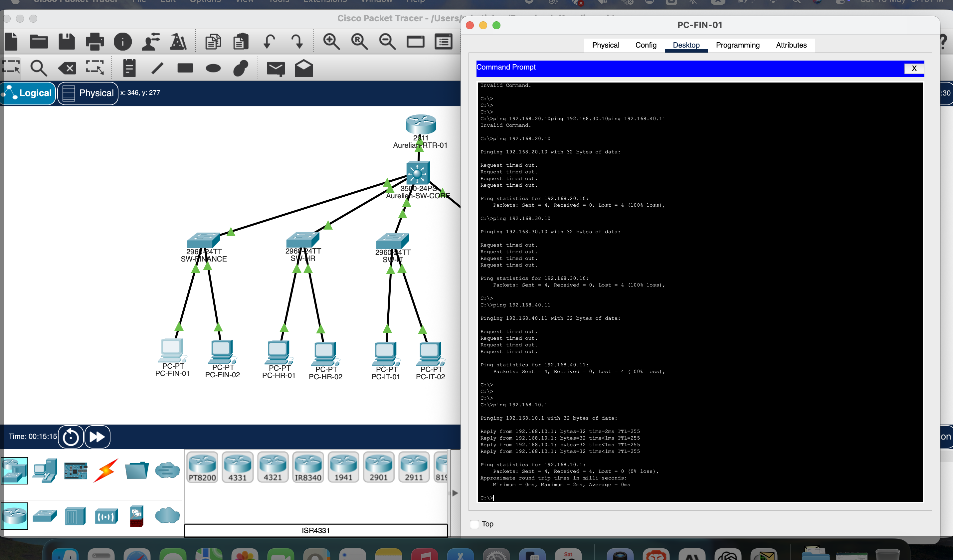Select the Multiuser Connection cloud category

167,470
